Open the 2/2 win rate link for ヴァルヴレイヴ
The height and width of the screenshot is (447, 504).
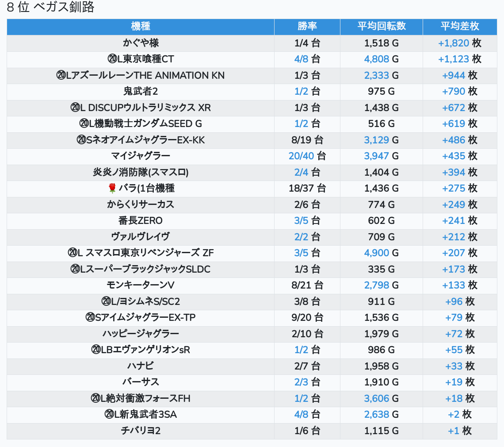point(301,237)
